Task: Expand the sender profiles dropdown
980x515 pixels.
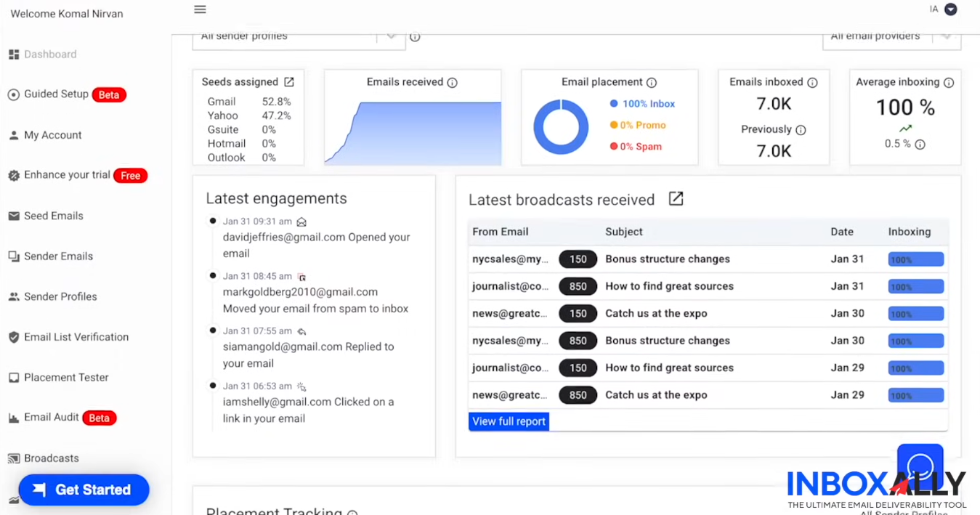Action: [x=391, y=36]
